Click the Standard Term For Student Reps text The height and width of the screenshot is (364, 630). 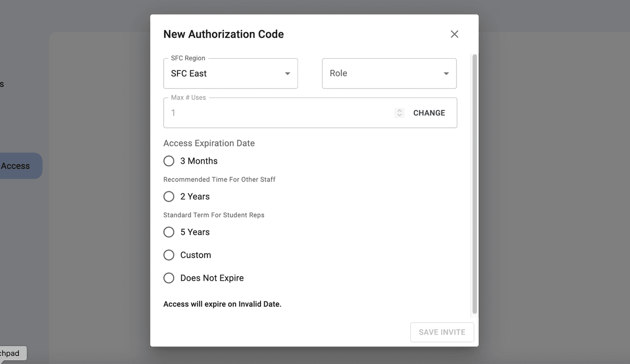tap(214, 215)
